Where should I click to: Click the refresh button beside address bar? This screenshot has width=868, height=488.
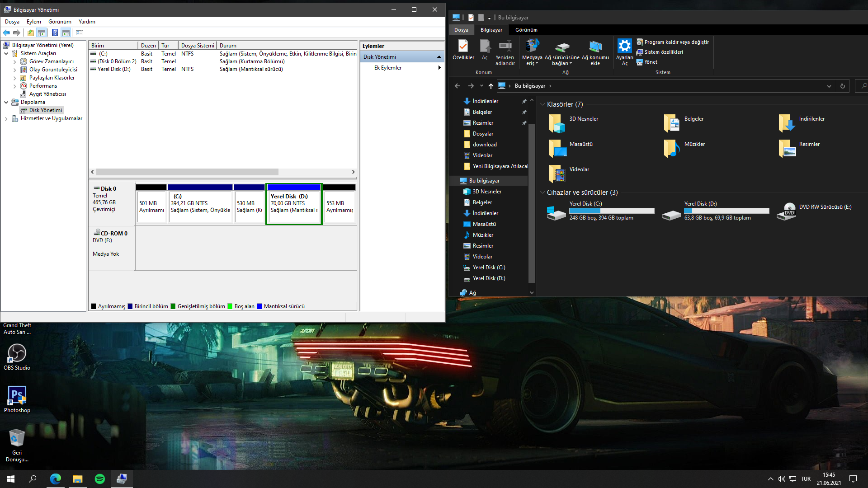(842, 86)
